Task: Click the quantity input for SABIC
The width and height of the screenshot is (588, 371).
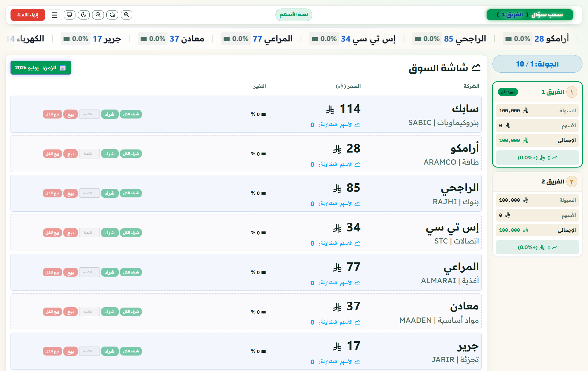Action: point(89,114)
